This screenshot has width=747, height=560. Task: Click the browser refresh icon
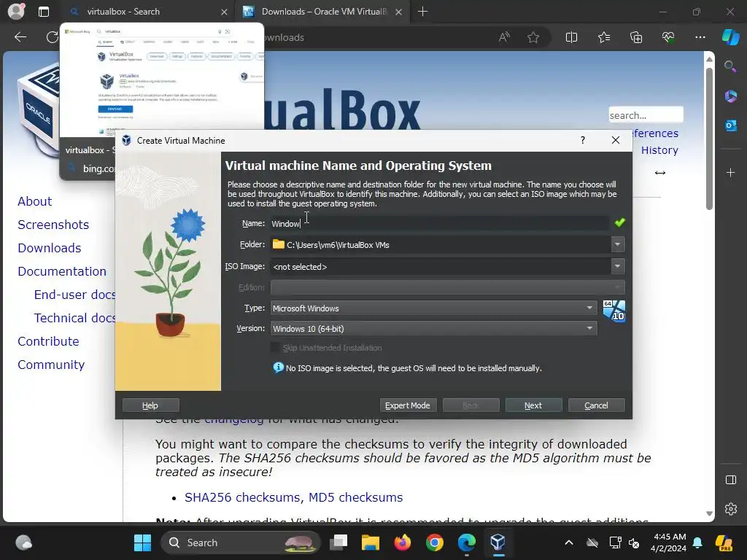(x=52, y=37)
